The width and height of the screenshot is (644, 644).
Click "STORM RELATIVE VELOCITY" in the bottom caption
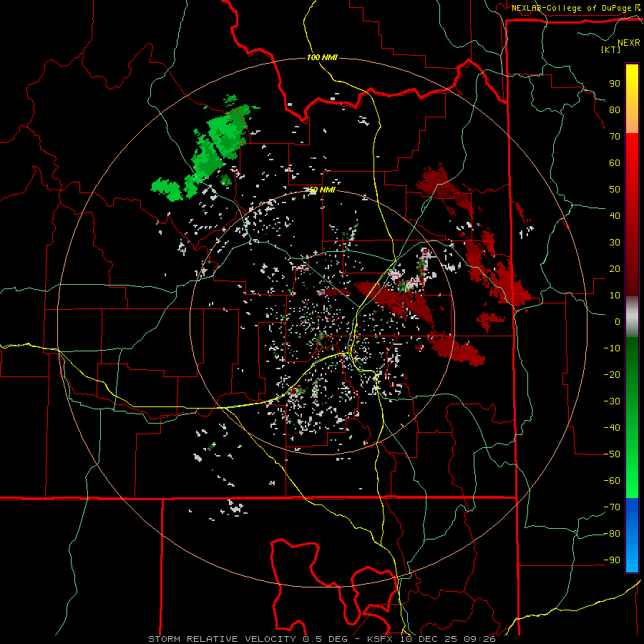point(222,639)
